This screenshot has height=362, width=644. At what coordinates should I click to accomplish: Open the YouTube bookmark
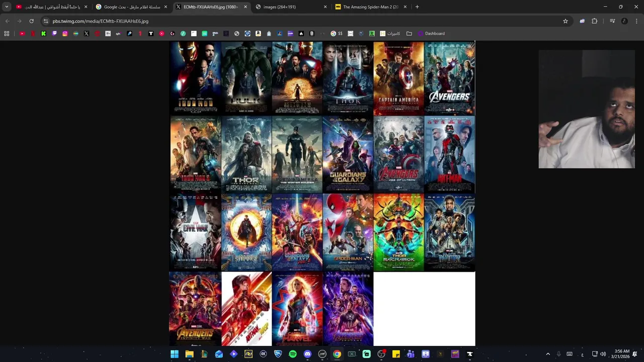[22, 34]
